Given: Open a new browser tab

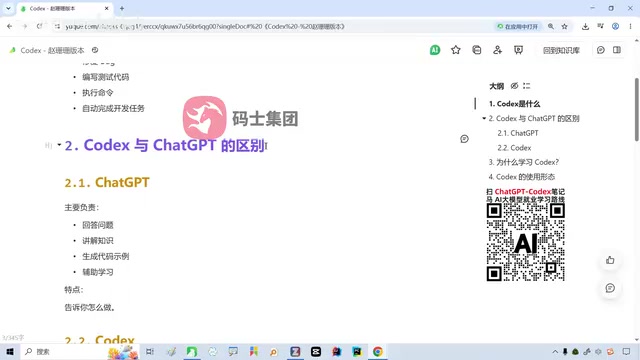Looking at the screenshot, I should [122, 8].
